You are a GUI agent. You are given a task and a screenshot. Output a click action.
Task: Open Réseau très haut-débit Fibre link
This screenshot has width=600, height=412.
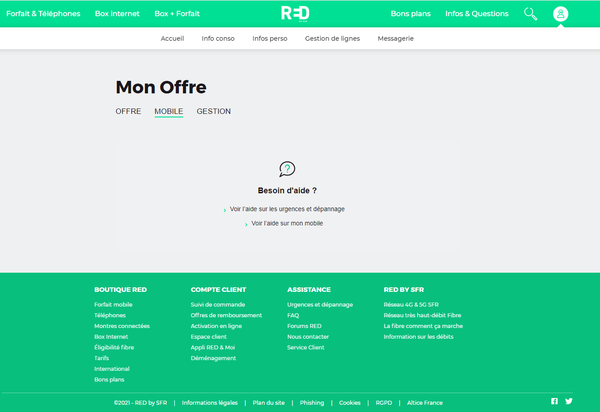tap(422, 315)
